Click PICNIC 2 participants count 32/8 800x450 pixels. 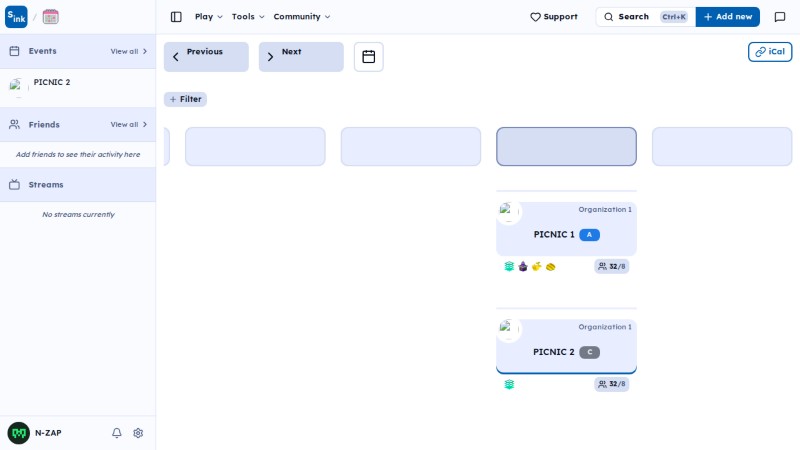click(611, 384)
